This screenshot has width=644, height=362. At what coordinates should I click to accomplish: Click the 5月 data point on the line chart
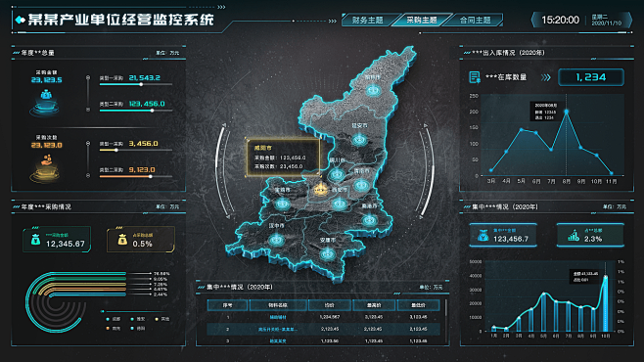click(522, 130)
